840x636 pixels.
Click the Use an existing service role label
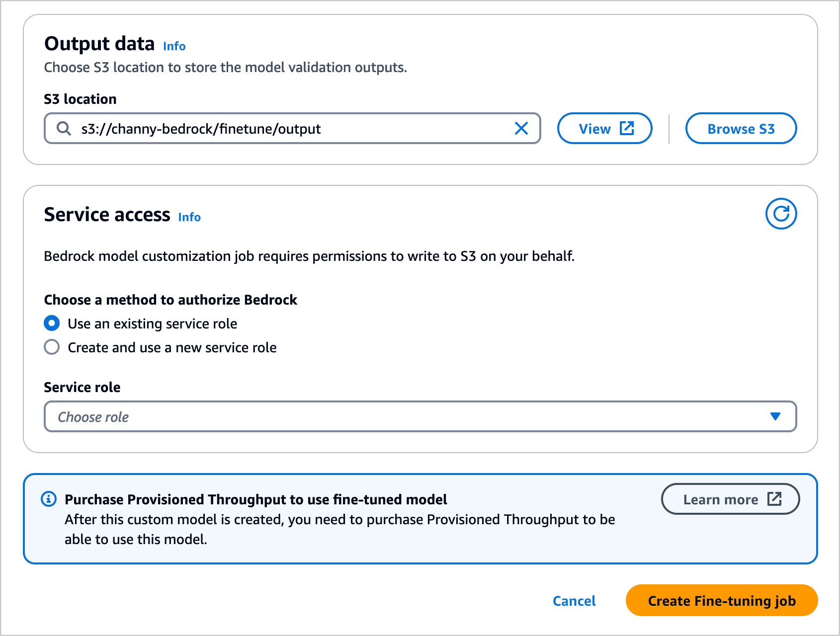click(152, 323)
